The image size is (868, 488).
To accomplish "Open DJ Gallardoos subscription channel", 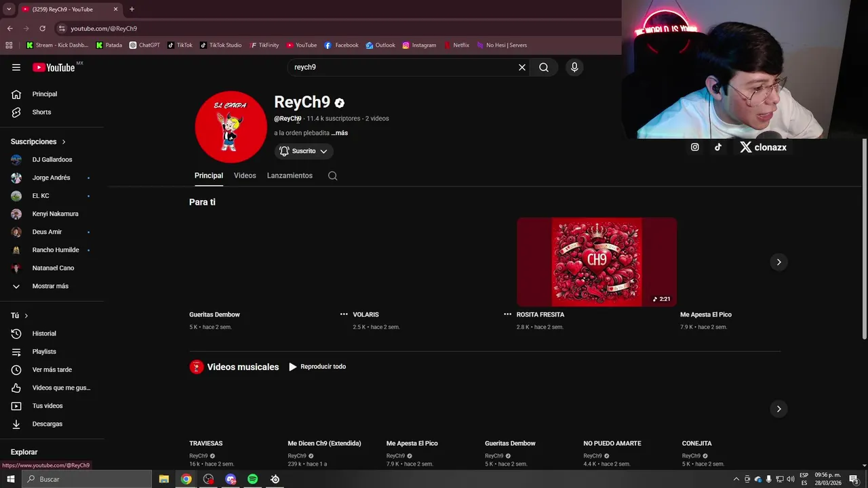I will click(x=52, y=160).
